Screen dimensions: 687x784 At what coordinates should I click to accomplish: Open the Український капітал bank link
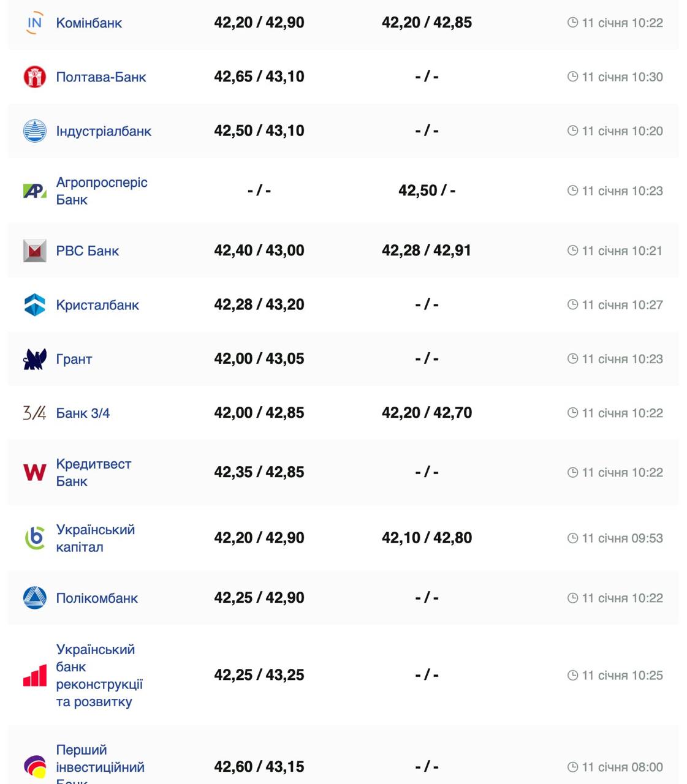(x=95, y=538)
